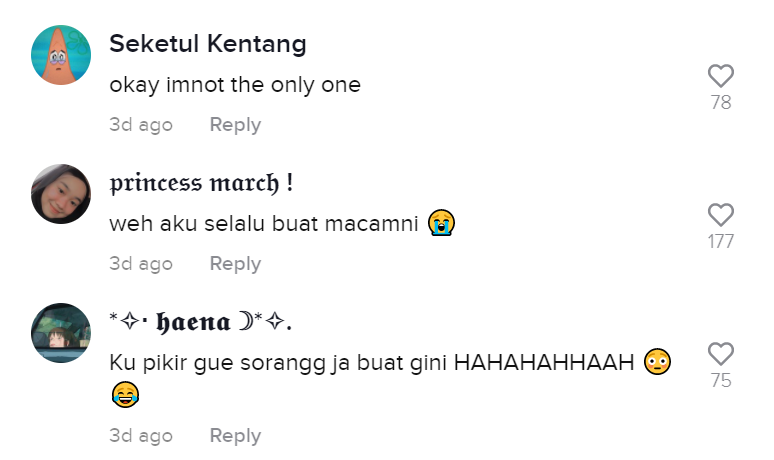Click the 75 likes count

pyautogui.click(x=720, y=380)
